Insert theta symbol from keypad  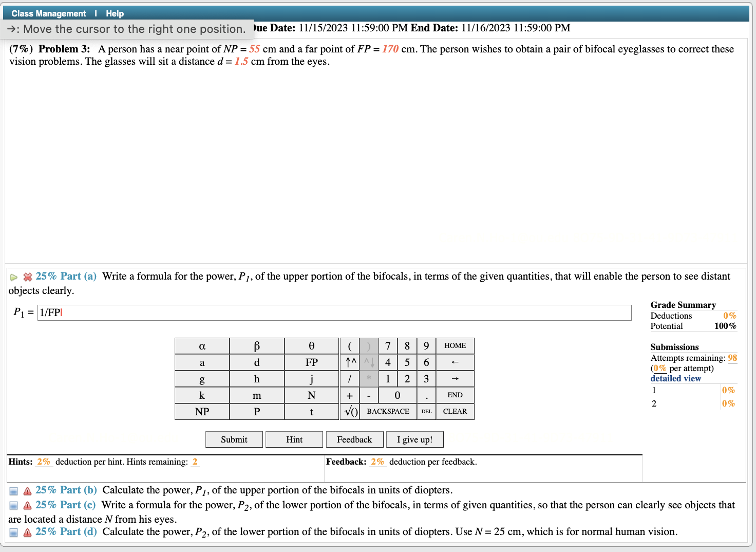312,346
